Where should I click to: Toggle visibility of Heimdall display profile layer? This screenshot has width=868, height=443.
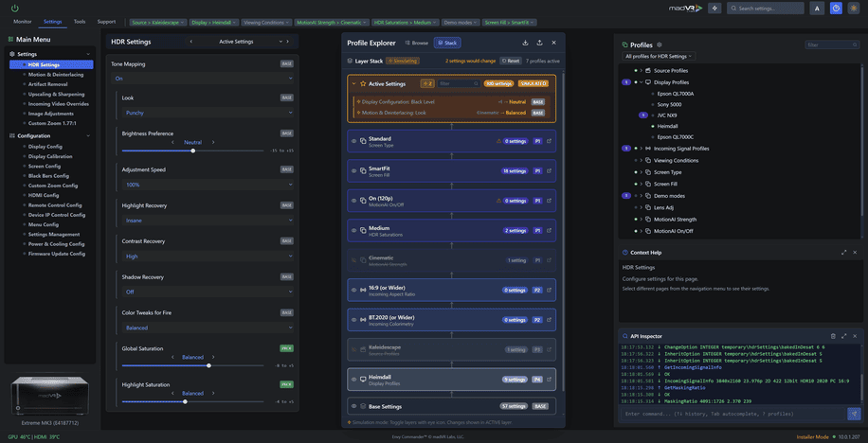coord(353,379)
